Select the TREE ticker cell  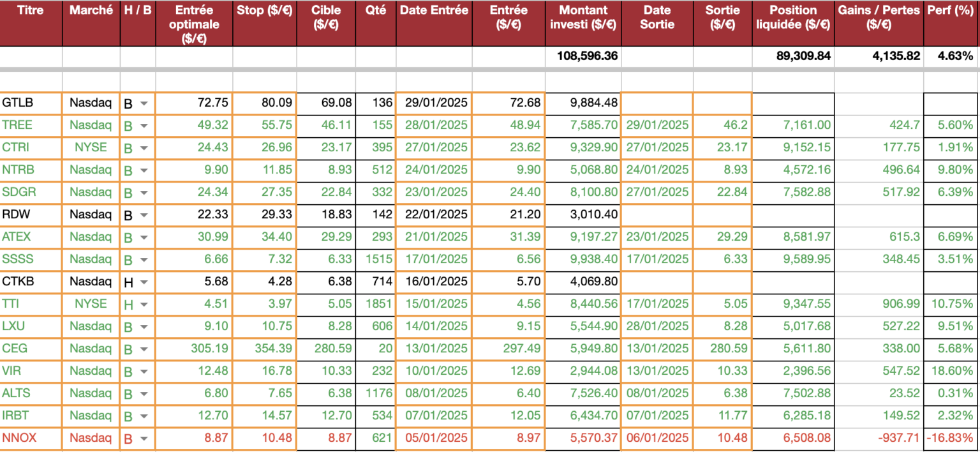(31, 125)
